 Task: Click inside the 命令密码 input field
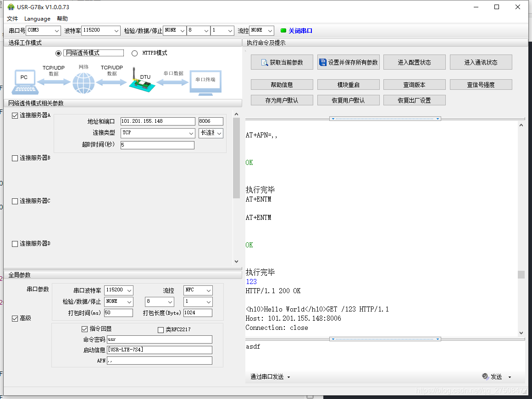pyautogui.click(x=159, y=339)
